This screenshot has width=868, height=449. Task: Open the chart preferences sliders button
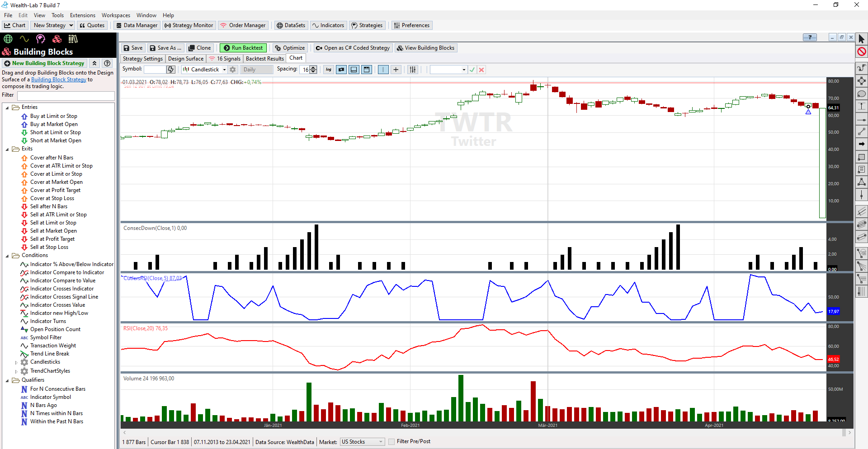(413, 70)
